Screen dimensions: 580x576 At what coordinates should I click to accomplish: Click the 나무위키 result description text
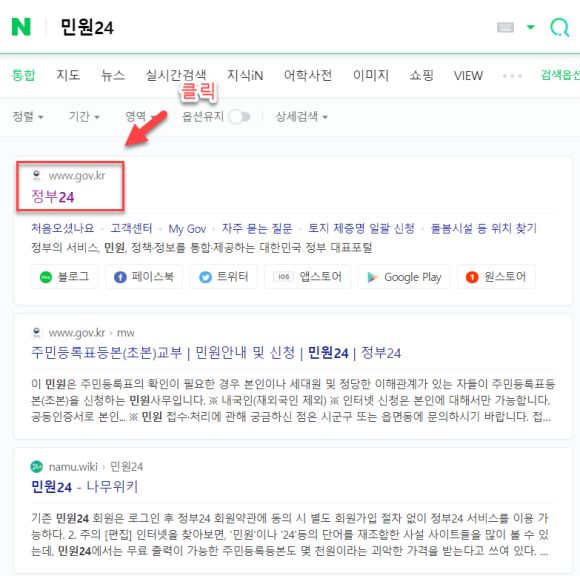tap(290, 534)
